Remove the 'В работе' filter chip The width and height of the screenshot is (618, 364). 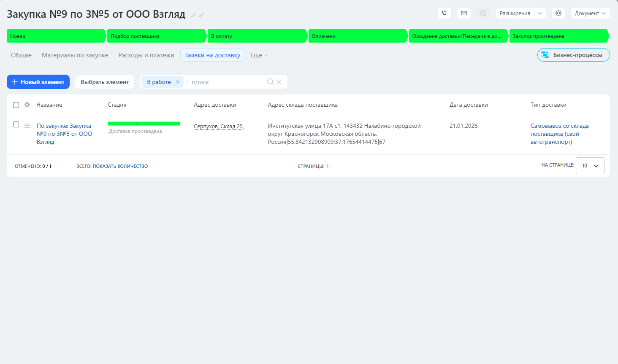(x=178, y=82)
